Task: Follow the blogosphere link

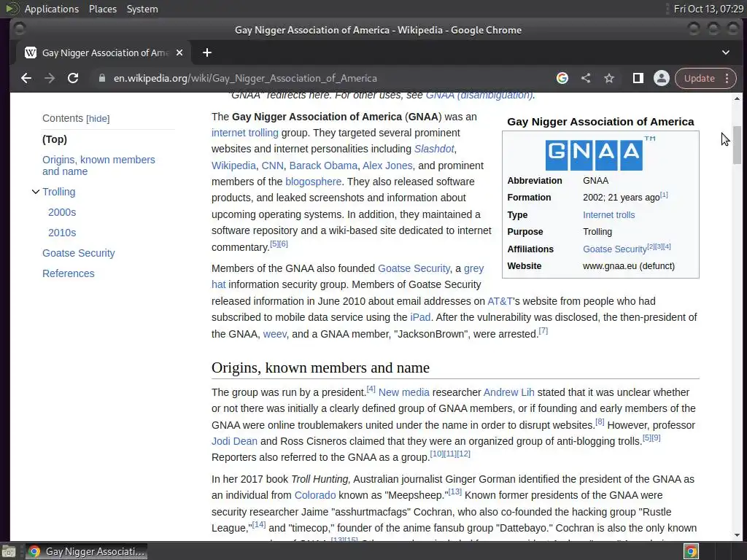Action: click(x=313, y=182)
